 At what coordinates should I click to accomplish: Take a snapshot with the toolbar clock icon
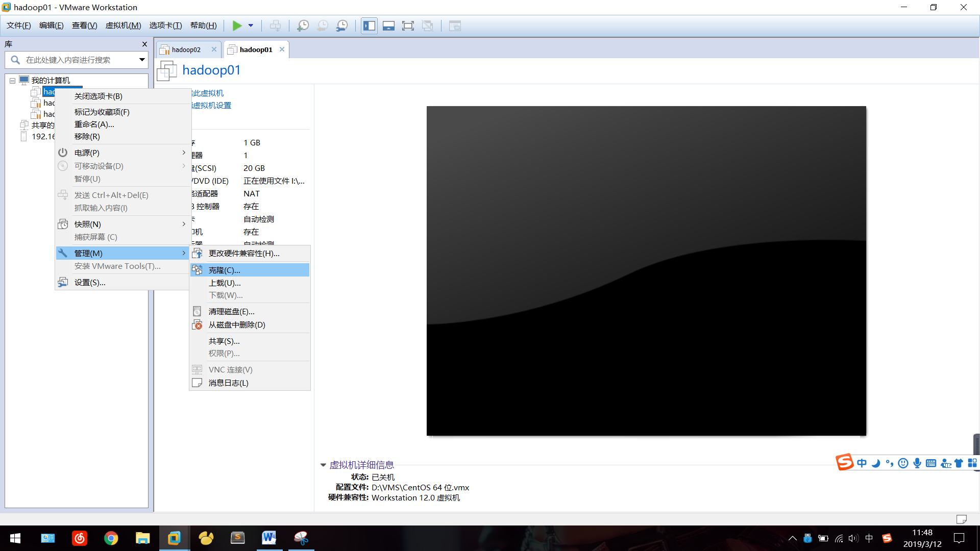303,26
